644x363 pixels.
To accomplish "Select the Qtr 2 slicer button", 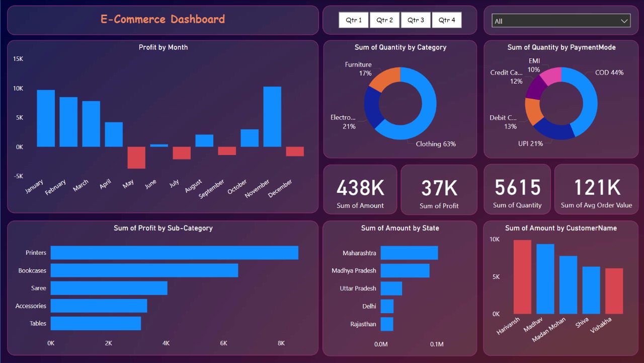I will coord(385,20).
